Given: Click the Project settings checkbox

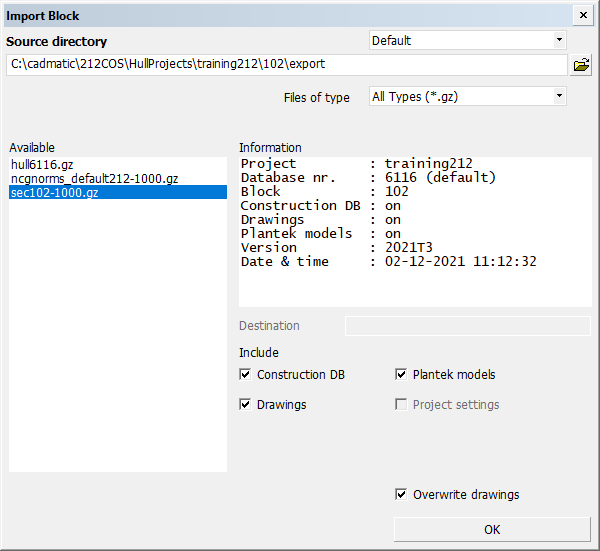Looking at the screenshot, I should pos(401,404).
